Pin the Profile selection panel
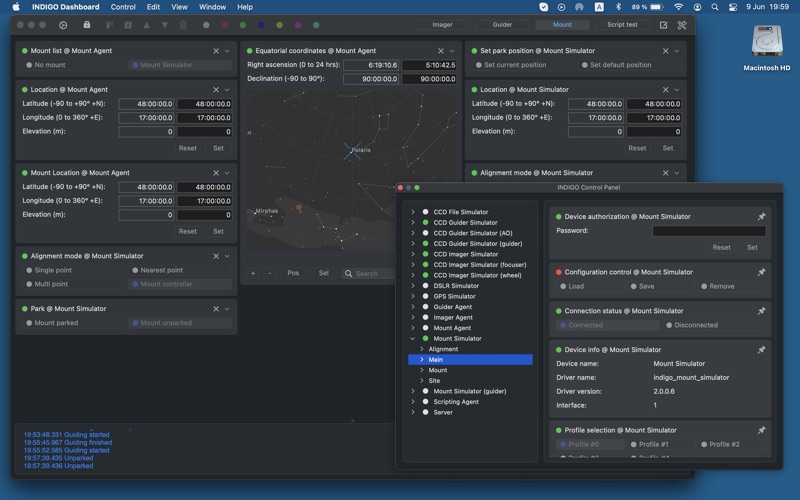 point(761,430)
